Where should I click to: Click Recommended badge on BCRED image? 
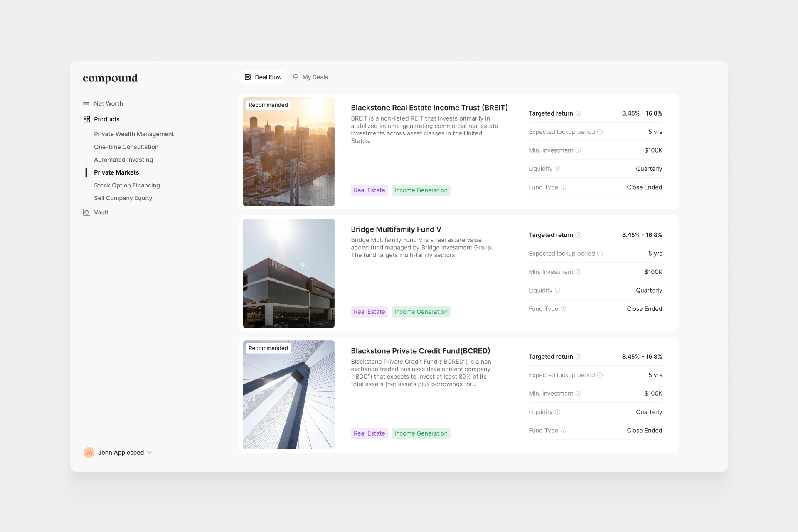(268, 348)
